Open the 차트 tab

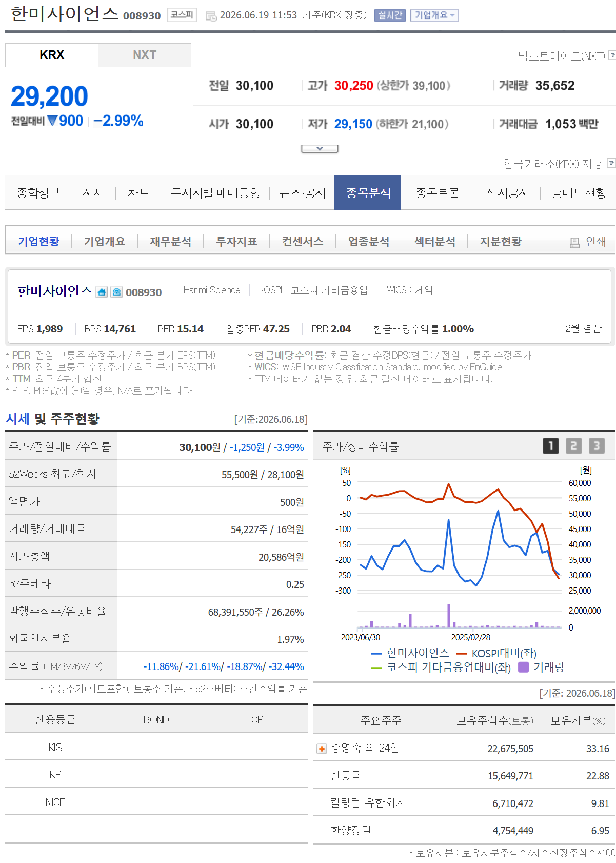(138, 193)
